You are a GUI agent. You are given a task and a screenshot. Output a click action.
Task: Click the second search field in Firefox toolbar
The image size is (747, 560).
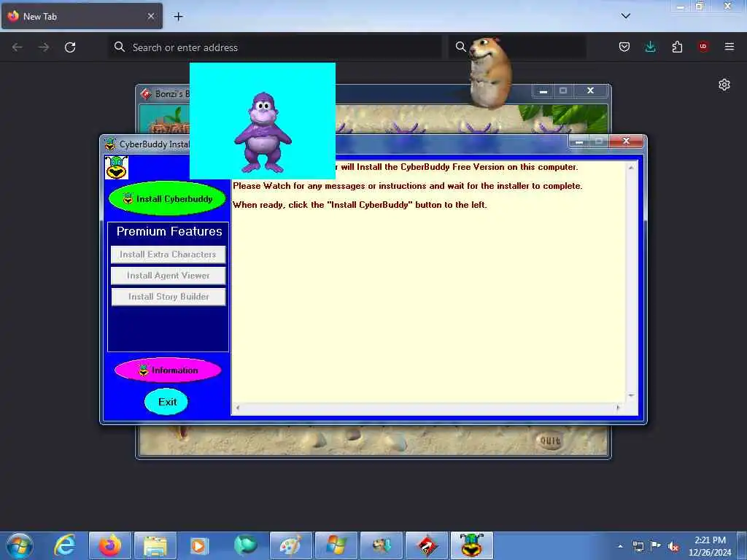click(x=517, y=47)
